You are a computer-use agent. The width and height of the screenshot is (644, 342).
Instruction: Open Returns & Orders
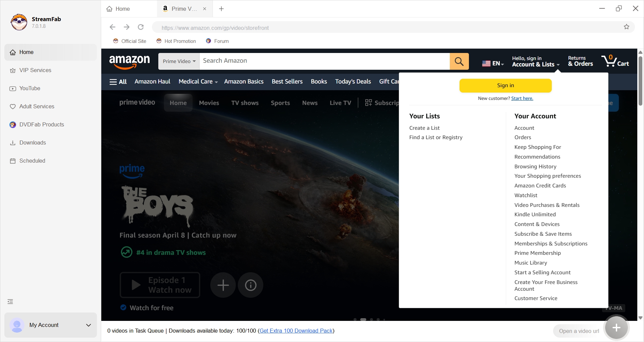pyautogui.click(x=580, y=61)
